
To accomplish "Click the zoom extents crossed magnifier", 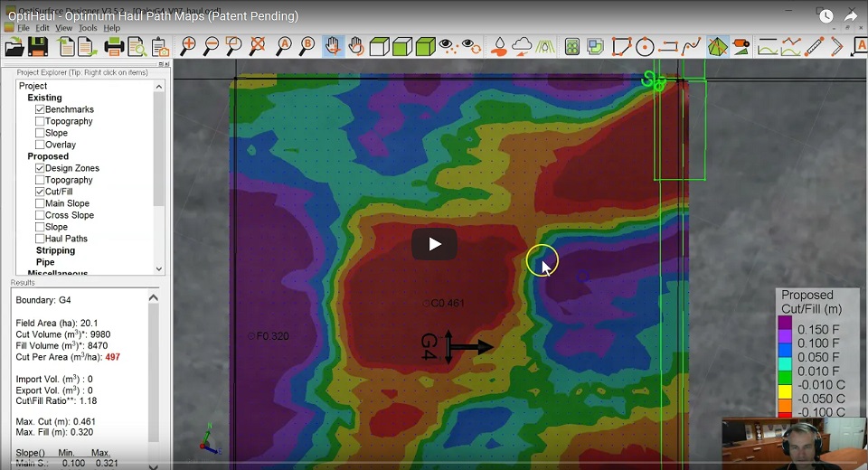I will coord(257,46).
